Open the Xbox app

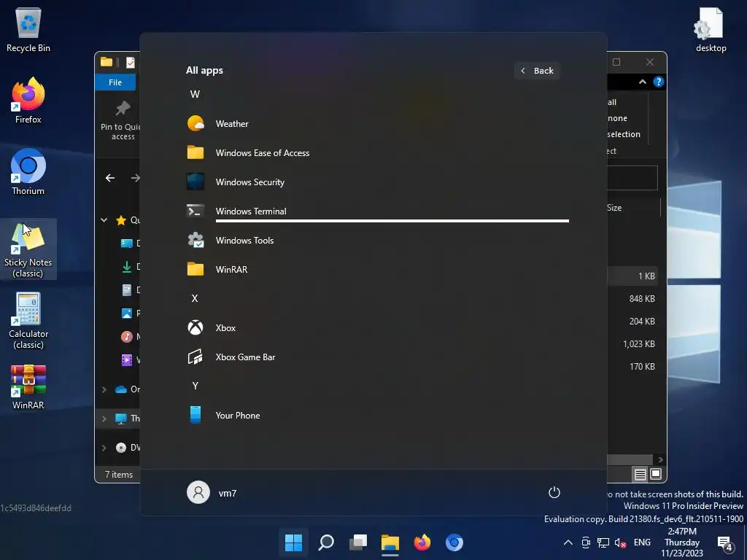coord(376,327)
